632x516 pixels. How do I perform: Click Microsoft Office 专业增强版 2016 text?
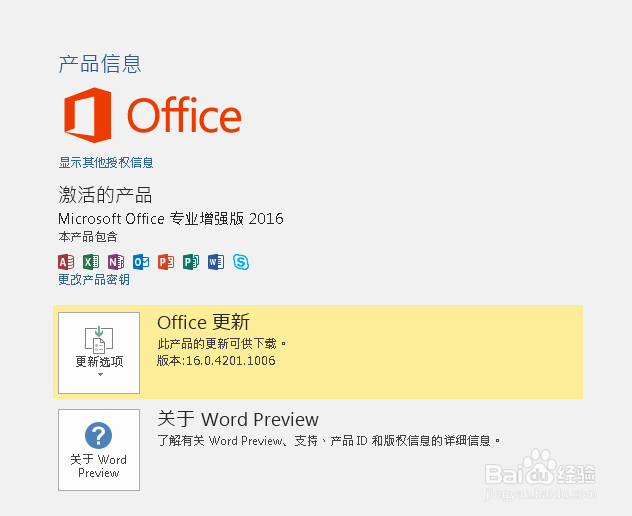pyautogui.click(x=171, y=219)
